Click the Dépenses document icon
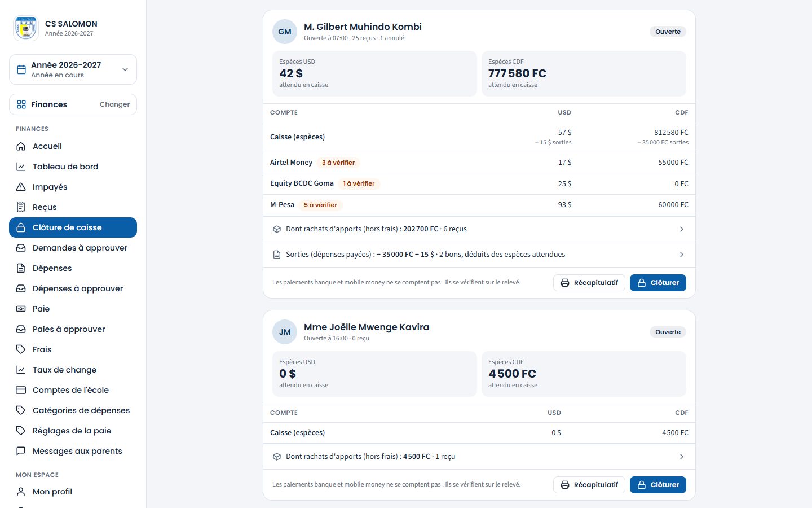The width and height of the screenshot is (812, 508). click(x=21, y=268)
